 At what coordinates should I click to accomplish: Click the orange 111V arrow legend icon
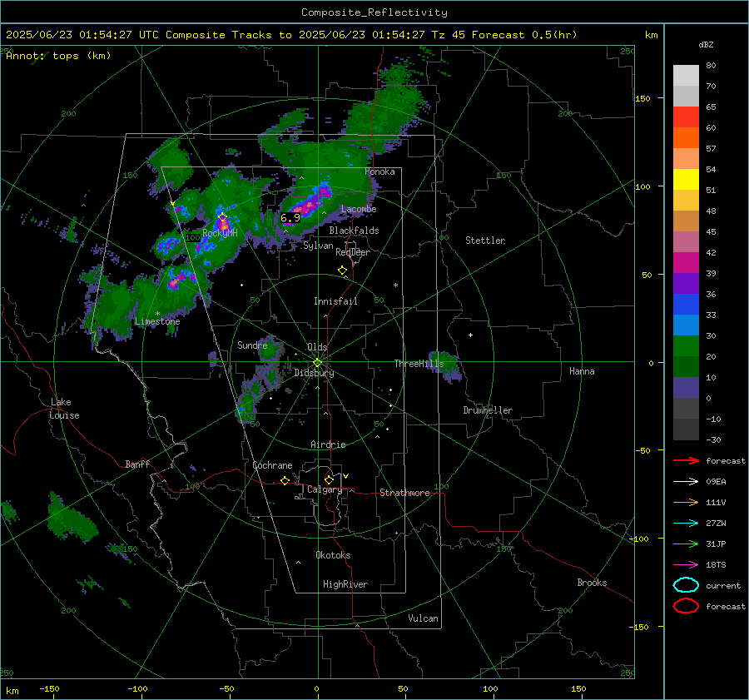[686, 502]
